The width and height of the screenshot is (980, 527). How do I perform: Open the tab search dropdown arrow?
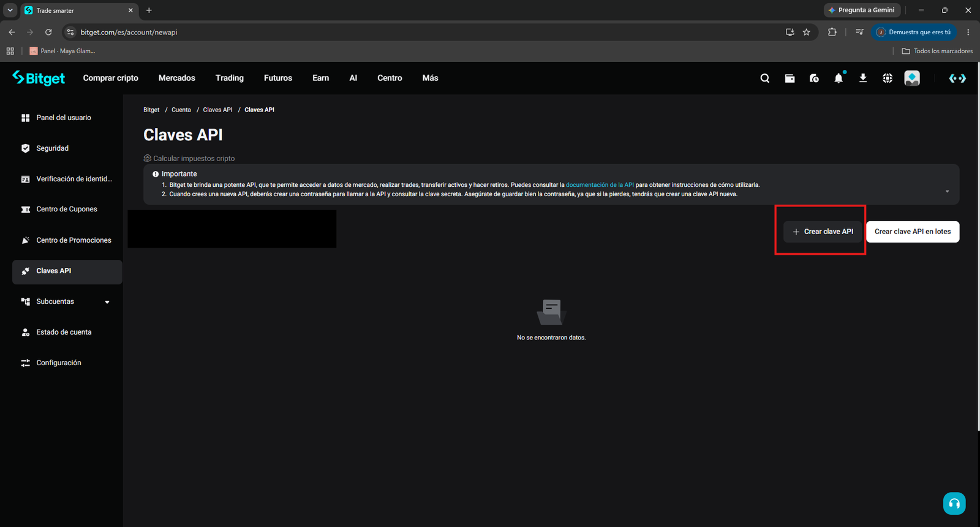[10, 10]
